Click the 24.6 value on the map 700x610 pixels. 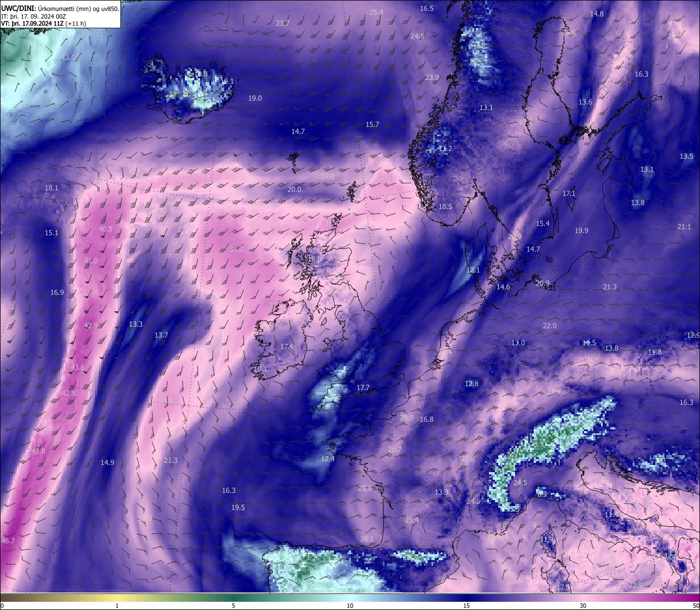[473, 501]
